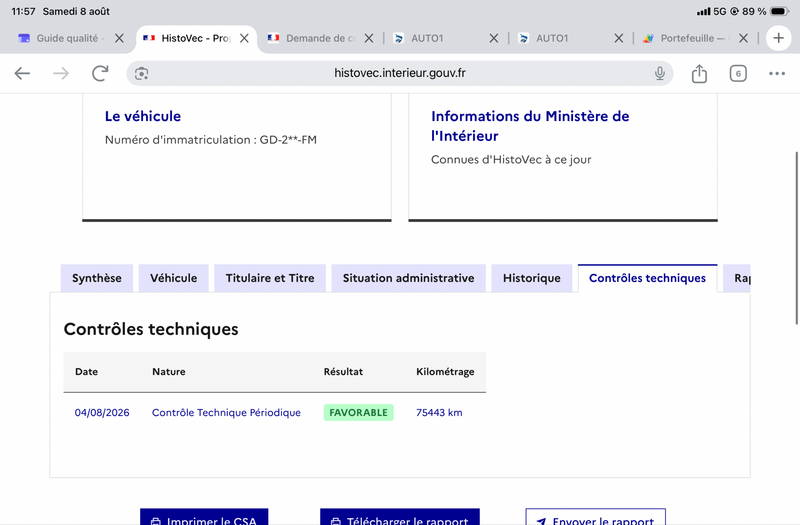Close the Guide qualité tab
Screen dimensions: 800x525
(x=119, y=38)
